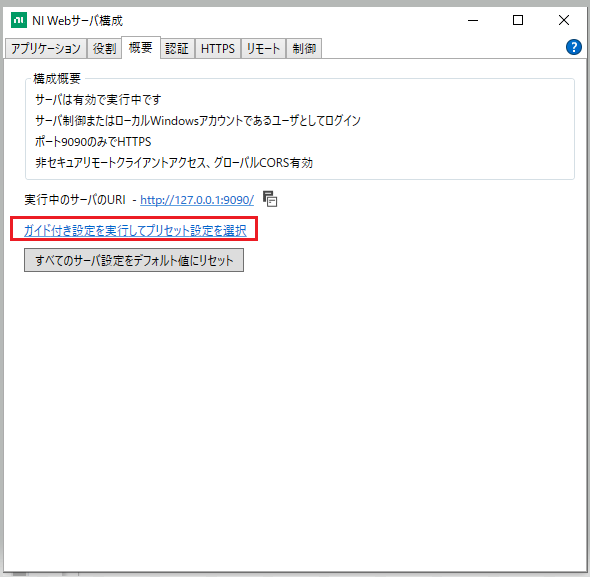The height and width of the screenshot is (577, 590).
Task: Click the 実行中のサーバのURI label
Action: coord(75,200)
